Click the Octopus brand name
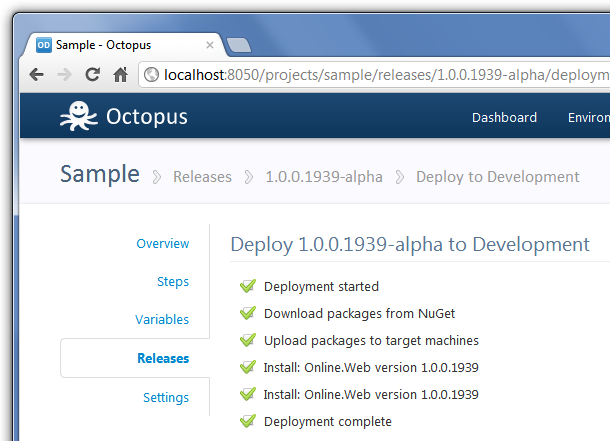The height and width of the screenshot is (441, 610). pos(147,117)
